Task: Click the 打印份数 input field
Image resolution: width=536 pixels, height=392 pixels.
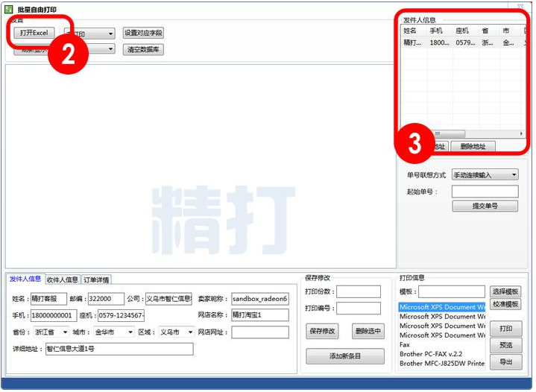Action: point(359,291)
